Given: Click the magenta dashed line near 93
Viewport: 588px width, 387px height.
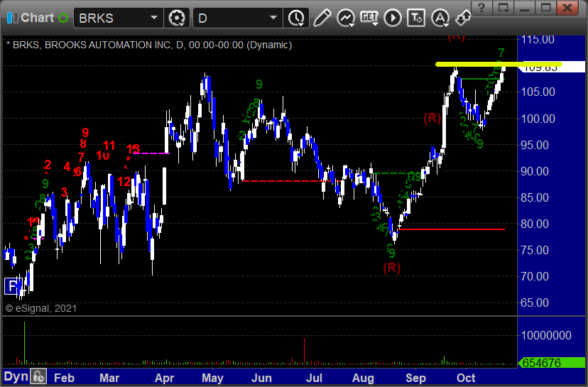Looking at the screenshot, I should coord(151,153).
